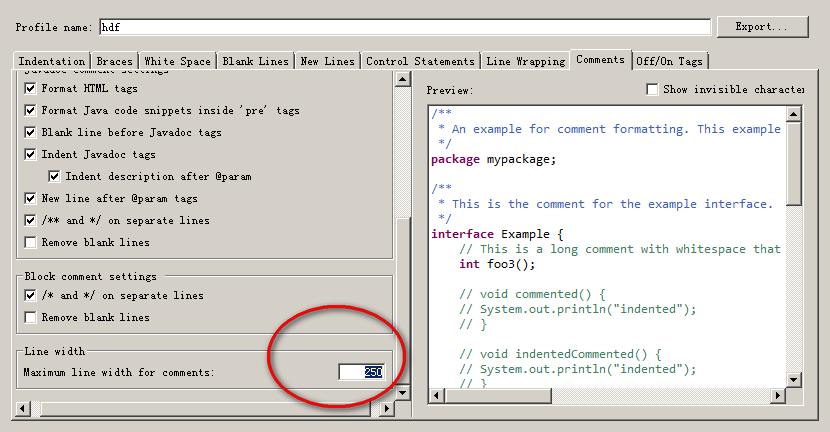Open the Off/On Tags tab
This screenshot has height=432, width=830.
point(669,62)
